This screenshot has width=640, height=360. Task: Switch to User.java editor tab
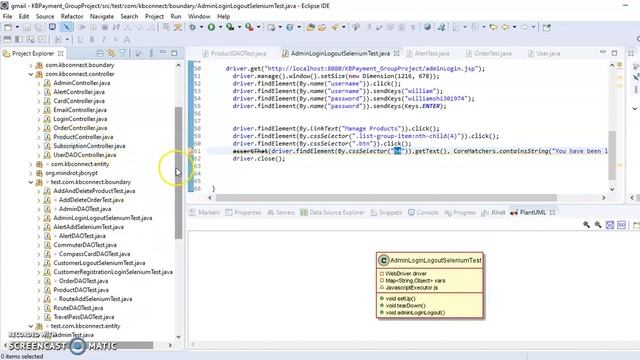(544, 53)
